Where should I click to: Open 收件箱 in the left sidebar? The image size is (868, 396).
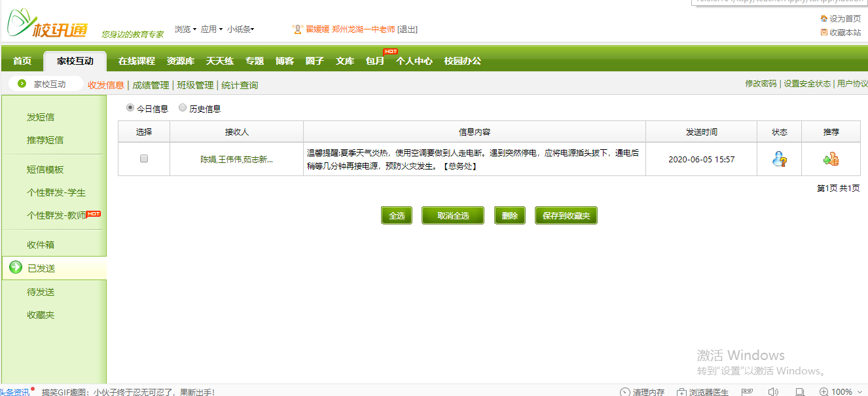coord(41,245)
